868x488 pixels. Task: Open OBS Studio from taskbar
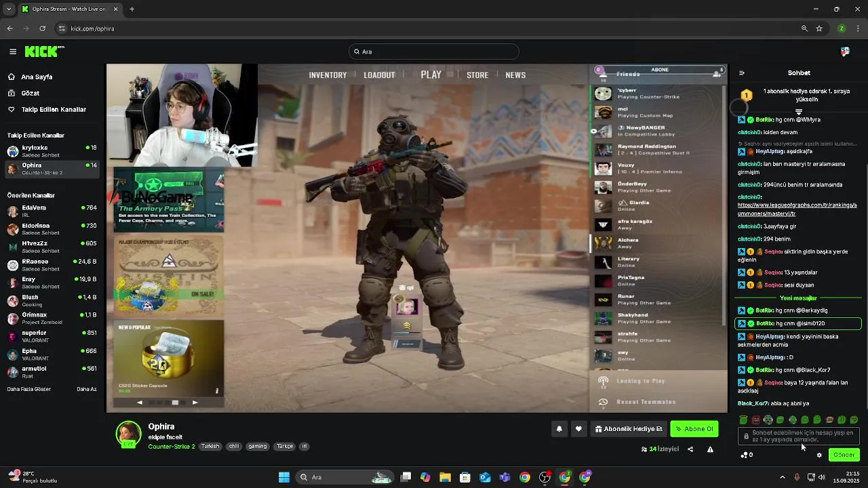coord(545,477)
